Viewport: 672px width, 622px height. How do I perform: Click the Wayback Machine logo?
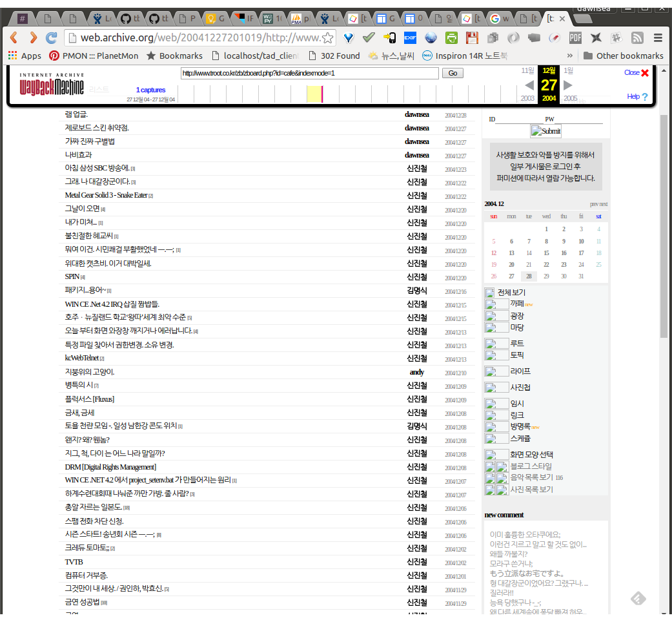point(52,85)
